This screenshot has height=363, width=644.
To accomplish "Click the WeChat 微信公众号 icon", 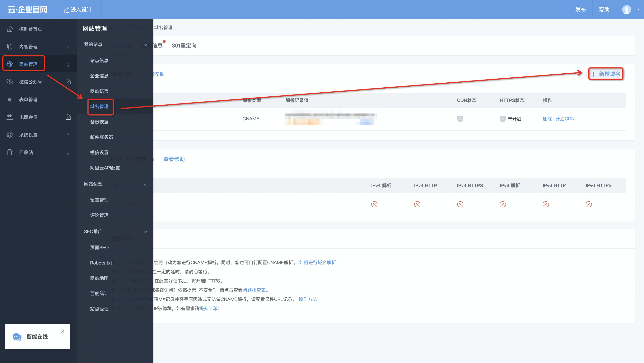I will pyautogui.click(x=10, y=82).
